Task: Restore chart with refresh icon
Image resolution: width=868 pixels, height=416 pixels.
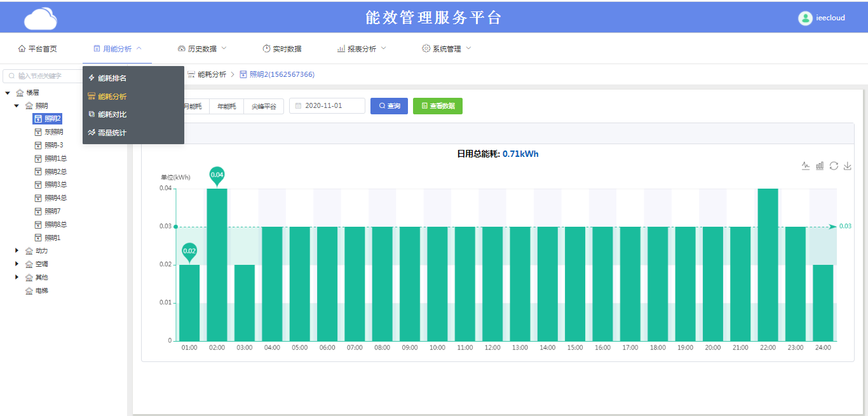Action: [x=834, y=166]
